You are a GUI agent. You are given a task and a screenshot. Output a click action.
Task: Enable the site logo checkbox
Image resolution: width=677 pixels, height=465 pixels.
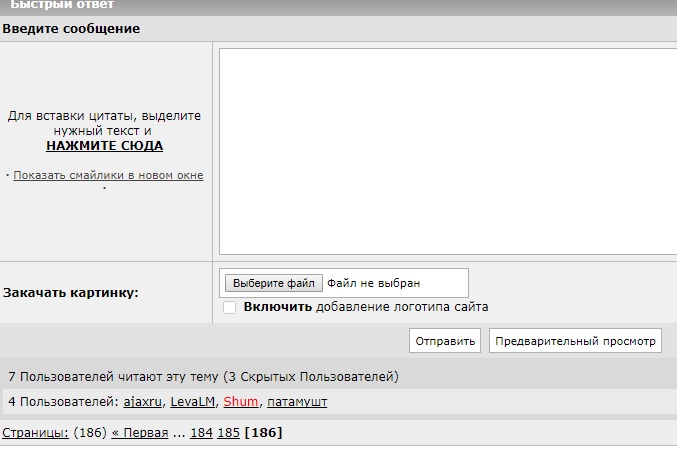[229, 307]
